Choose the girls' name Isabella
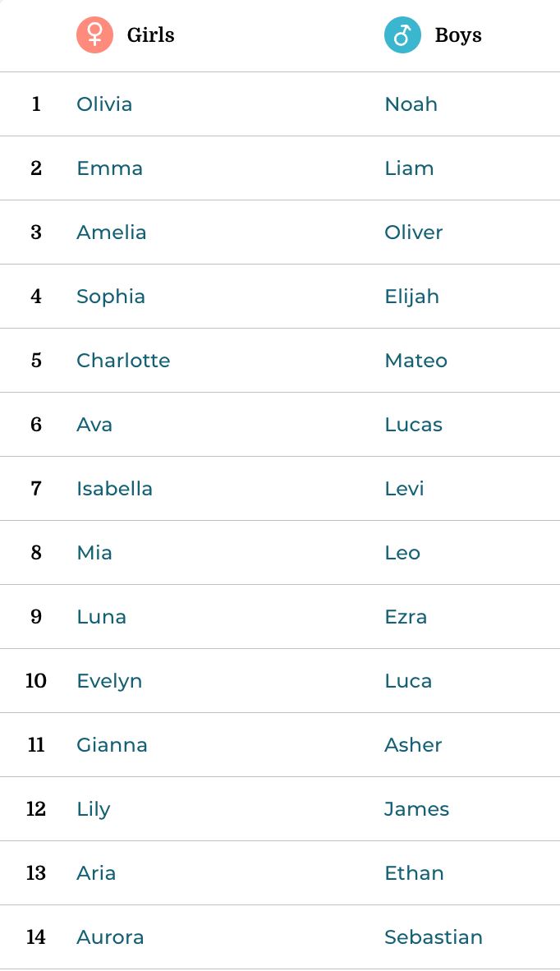 (114, 489)
